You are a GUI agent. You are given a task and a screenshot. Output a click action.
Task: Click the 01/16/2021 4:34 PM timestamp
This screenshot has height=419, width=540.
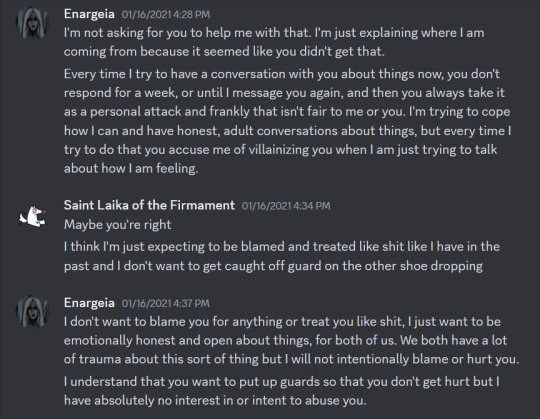pyautogui.click(x=286, y=206)
